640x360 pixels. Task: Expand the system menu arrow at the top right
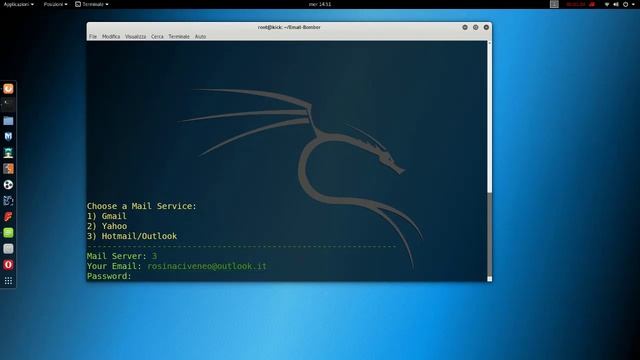point(633,4)
